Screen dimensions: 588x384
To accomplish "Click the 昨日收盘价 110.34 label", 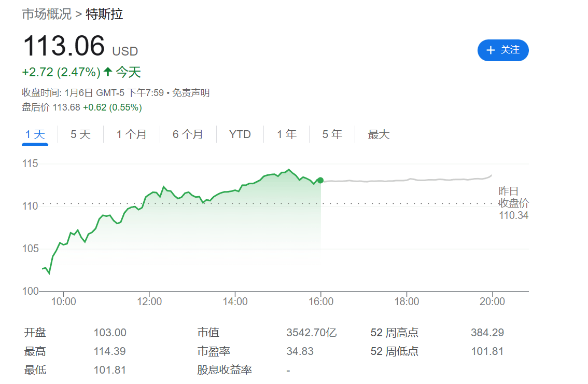I will [513, 203].
